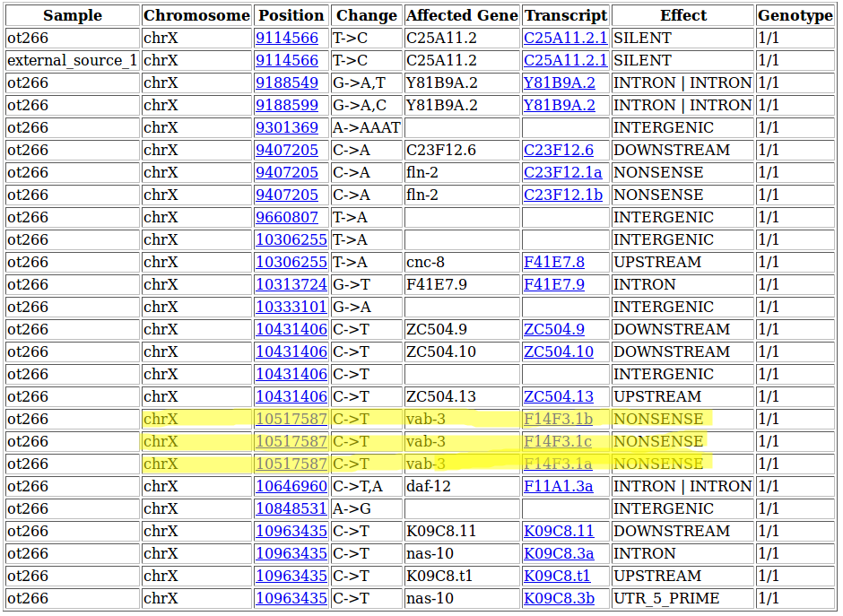
Task: Open highlighted transcript link F14F3.1c
Action: coord(558,442)
